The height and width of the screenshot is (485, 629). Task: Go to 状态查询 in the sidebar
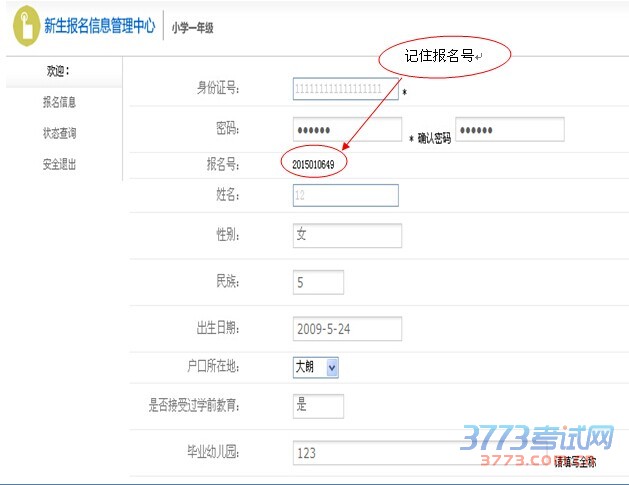pyautogui.click(x=59, y=133)
